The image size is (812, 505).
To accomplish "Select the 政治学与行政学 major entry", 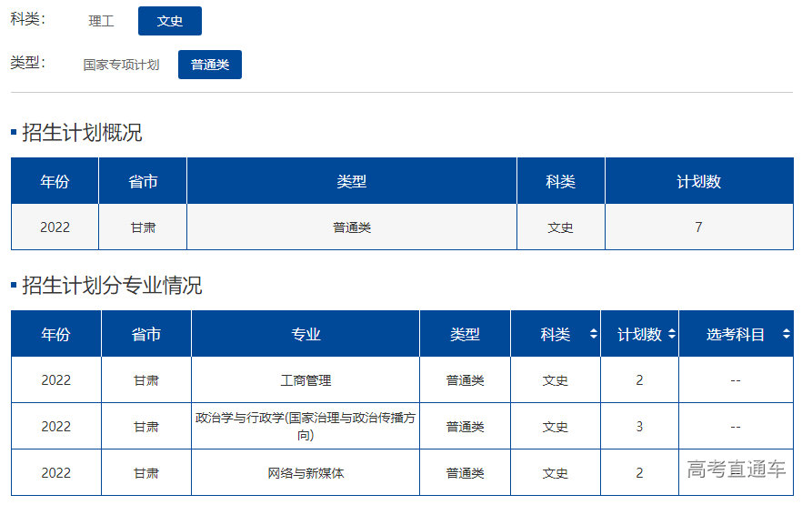I will point(306,426).
